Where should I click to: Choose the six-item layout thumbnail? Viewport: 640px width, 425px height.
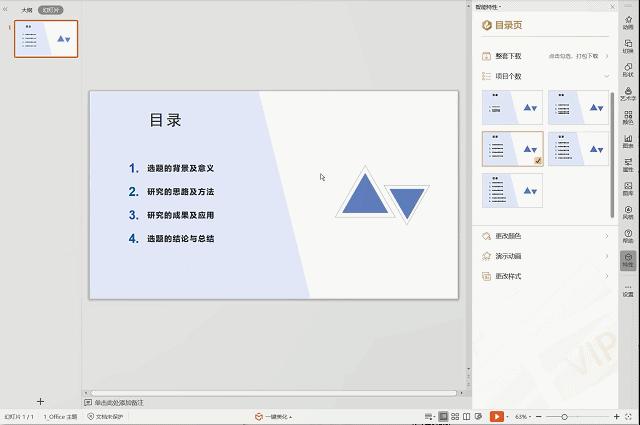pyautogui.click(x=512, y=190)
